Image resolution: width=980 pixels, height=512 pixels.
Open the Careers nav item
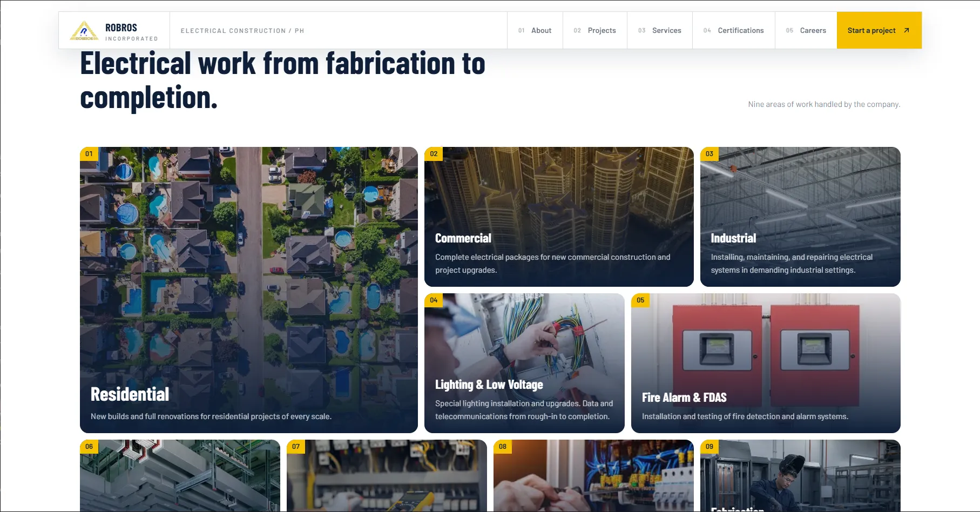click(806, 30)
